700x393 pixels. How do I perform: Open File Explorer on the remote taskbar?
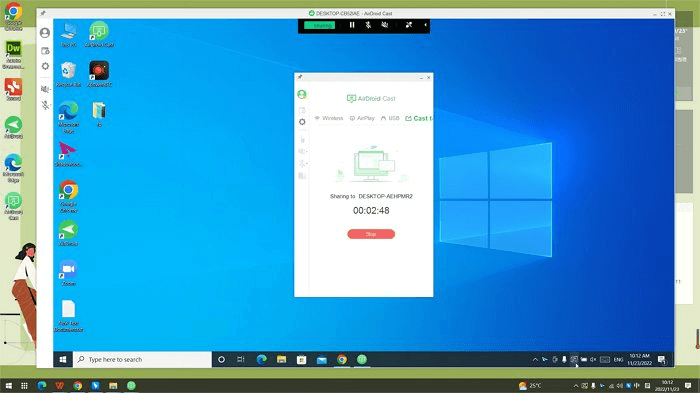[281, 360]
